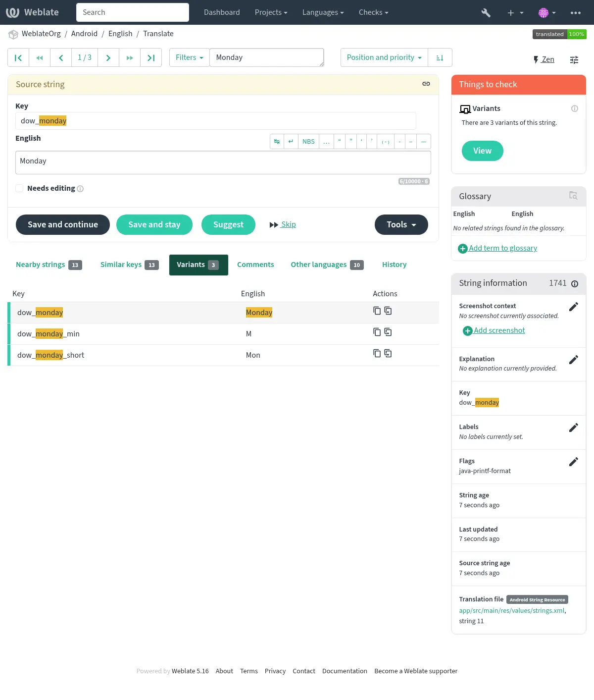Copy the source string permalink

pos(426,84)
